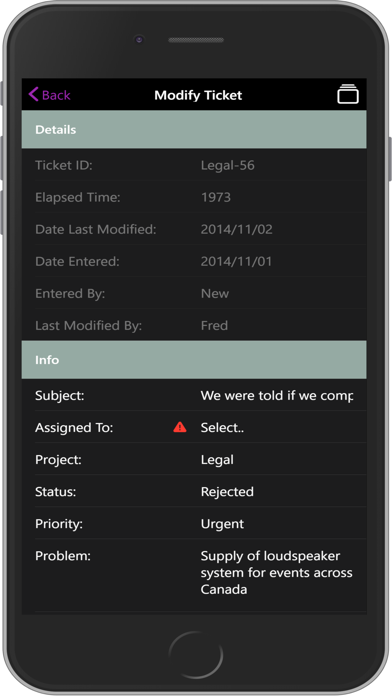Image resolution: width=392 pixels, height=696 pixels.
Task: Tap the Status: label
Action: pyautogui.click(x=55, y=492)
